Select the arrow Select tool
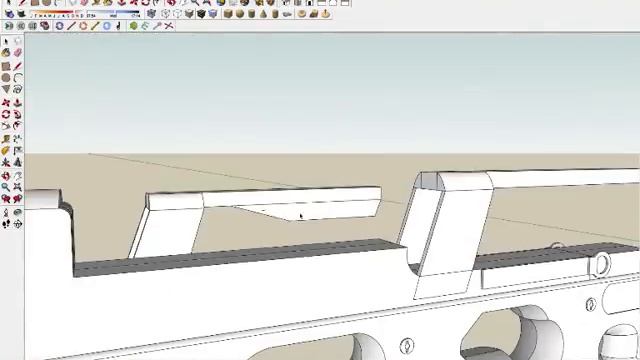Viewport: 640px width, 360px height. pos(6,41)
